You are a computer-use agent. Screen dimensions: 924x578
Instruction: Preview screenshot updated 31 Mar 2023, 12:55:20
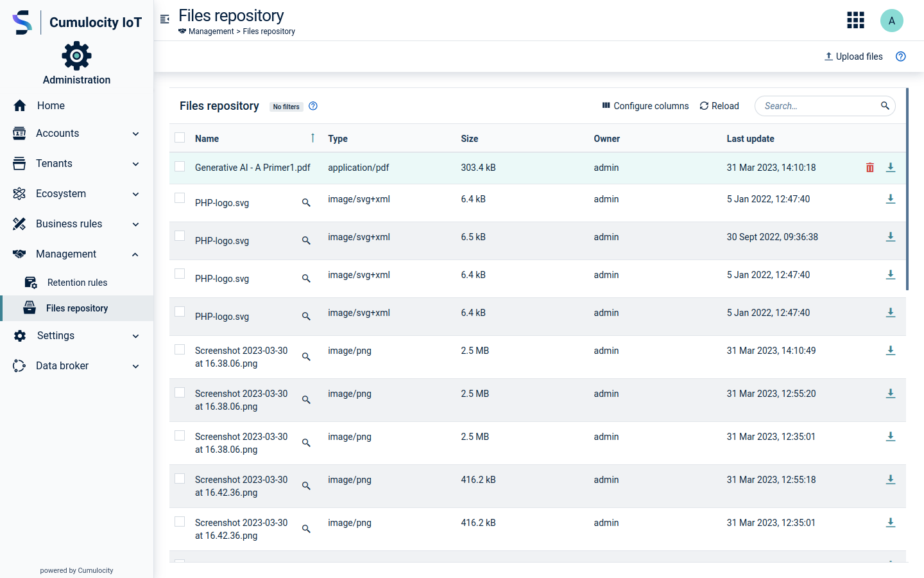[x=306, y=399]
